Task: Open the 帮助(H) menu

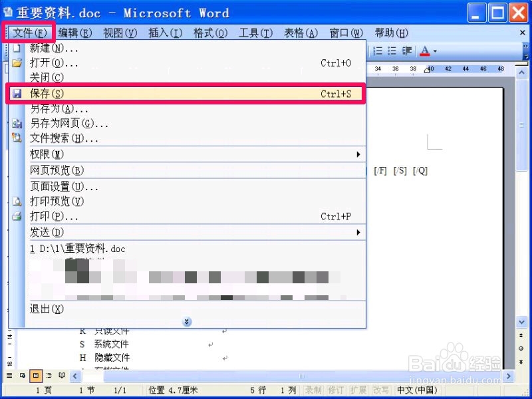Action: tap(391, 33)
